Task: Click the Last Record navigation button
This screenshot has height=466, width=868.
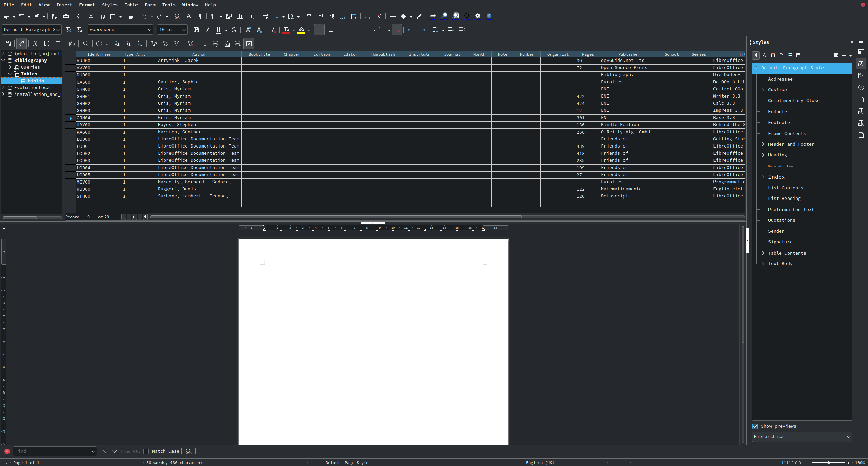Action: pyautogui.click(x=140, y=217)
